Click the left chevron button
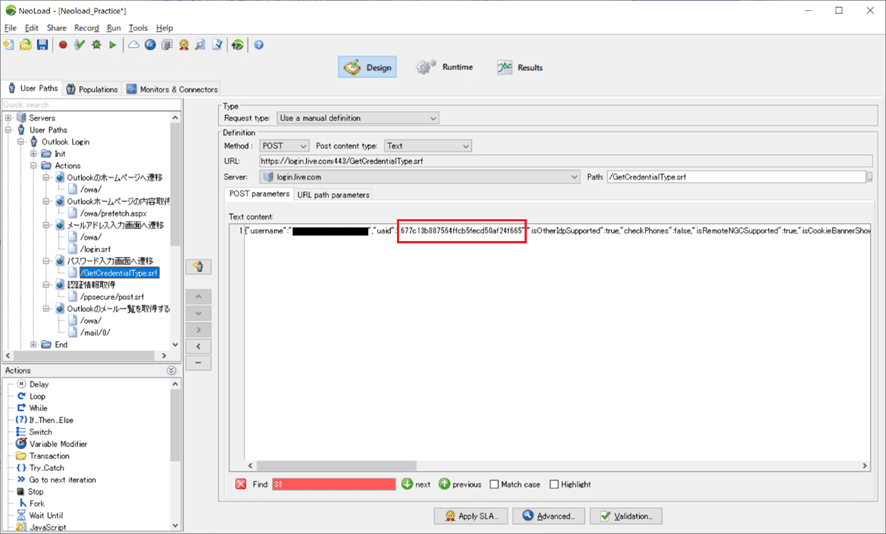The width and height of the screenshot is (886, 534). [x=198, y=346]
